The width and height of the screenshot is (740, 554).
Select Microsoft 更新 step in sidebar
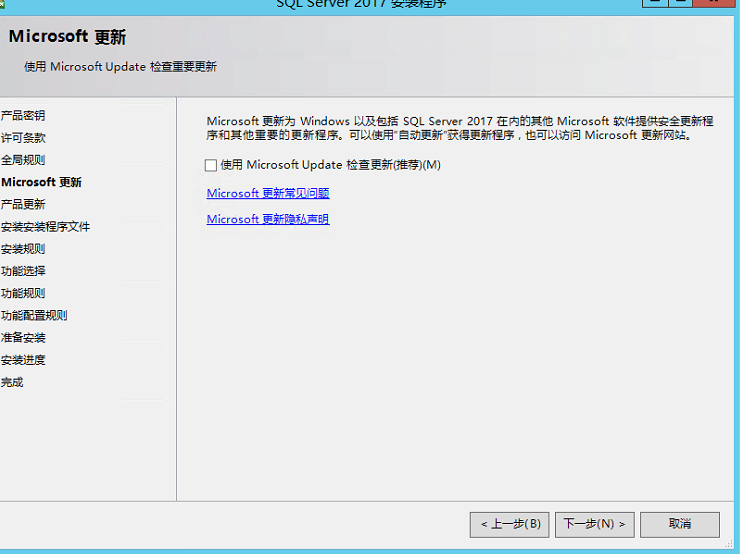pos(41,182)
